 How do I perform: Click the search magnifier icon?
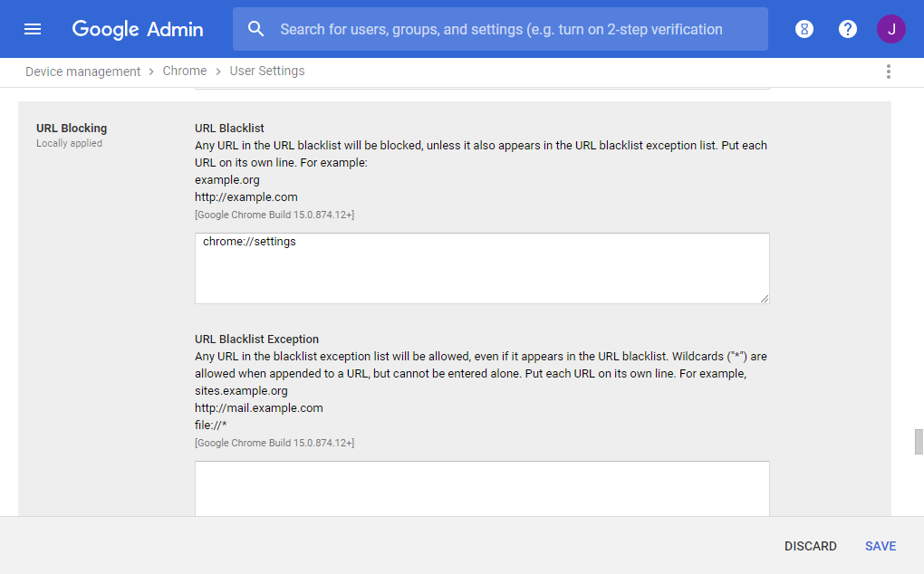tap(256, 29)
